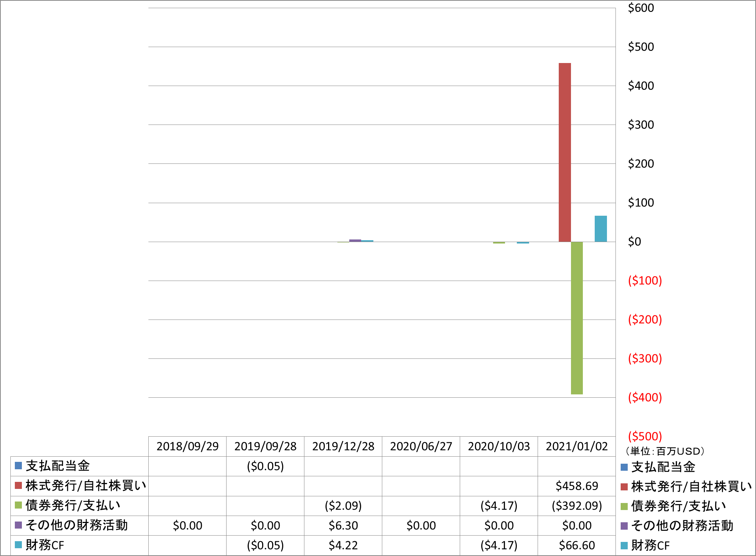756x556 pixels.
Task: Select the 2021/01/02 column header
Action: [577, 446]
